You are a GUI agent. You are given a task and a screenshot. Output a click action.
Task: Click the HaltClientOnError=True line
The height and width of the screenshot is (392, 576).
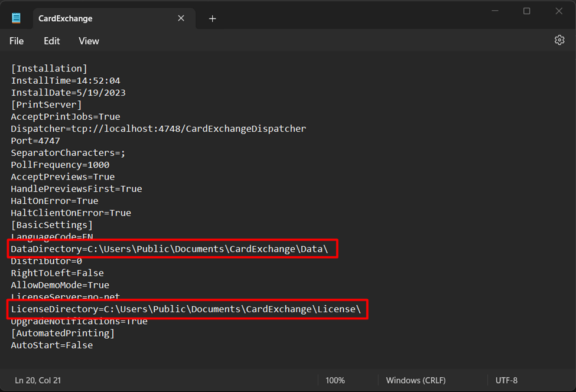71,213
